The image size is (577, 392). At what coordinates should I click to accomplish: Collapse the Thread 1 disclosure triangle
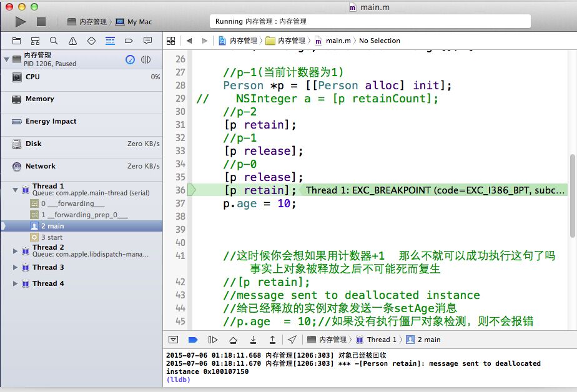pos(15,190)
